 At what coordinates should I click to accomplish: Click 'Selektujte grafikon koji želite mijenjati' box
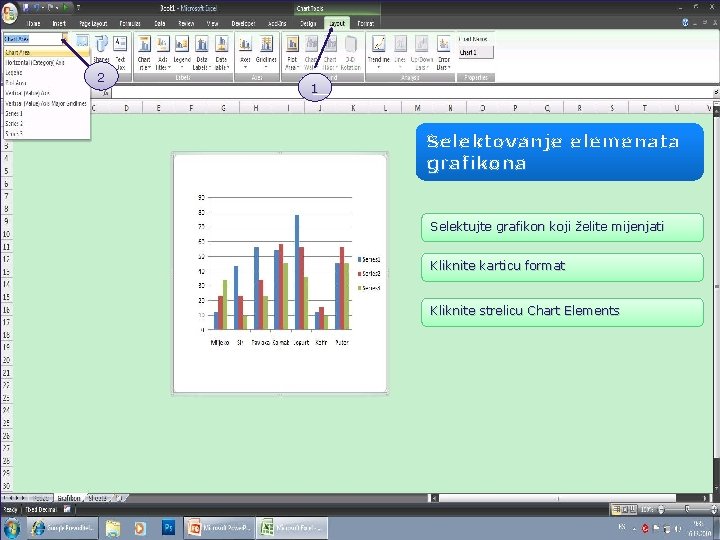pyautogui.click(x=562, y=227)
